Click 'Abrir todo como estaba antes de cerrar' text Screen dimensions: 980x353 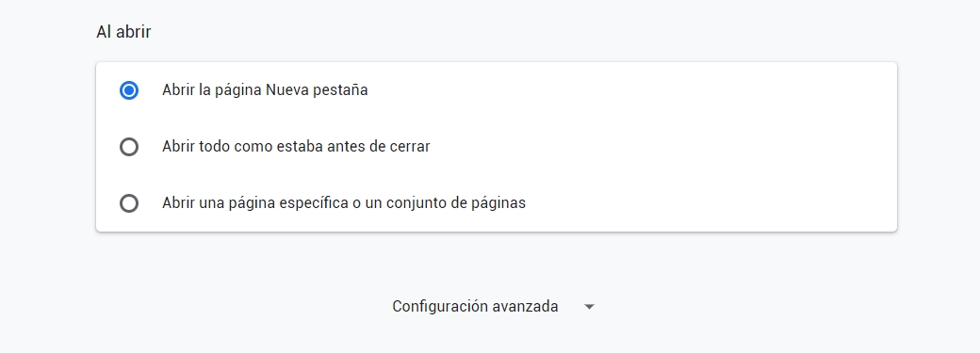click(x=296, y=147)
